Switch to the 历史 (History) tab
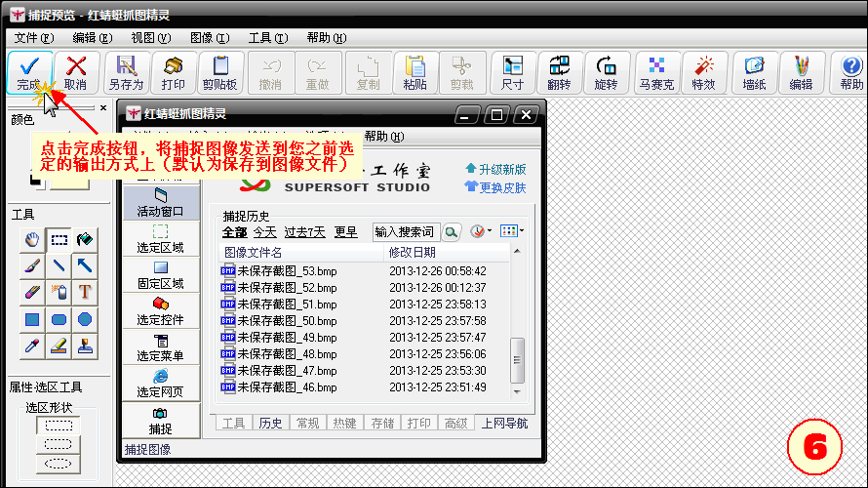 coord(270,423)
